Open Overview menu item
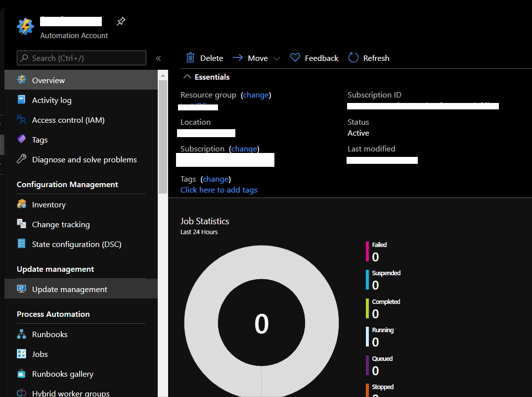Viewport: 532px width, 397px height. coord(81,80)
